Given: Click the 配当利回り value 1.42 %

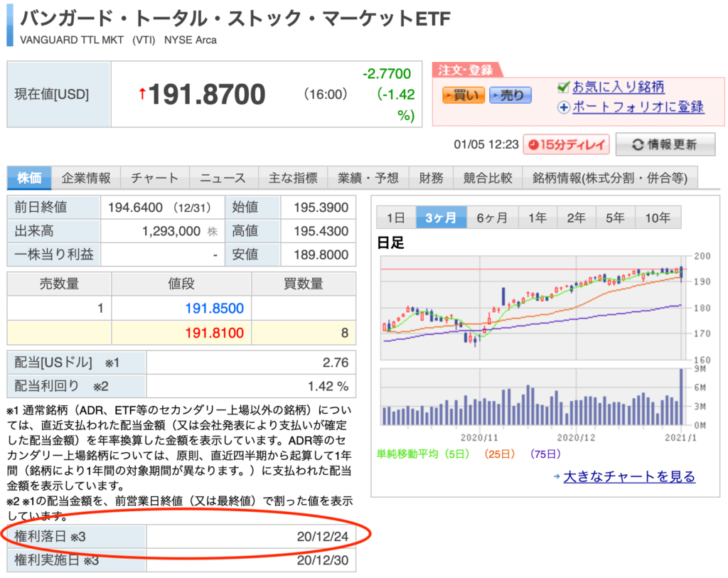Looking at the screenshot, I should point(328,386).
